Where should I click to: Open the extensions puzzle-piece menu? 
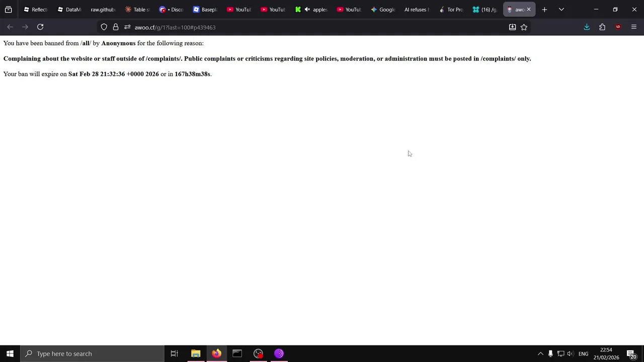(602, 27)
